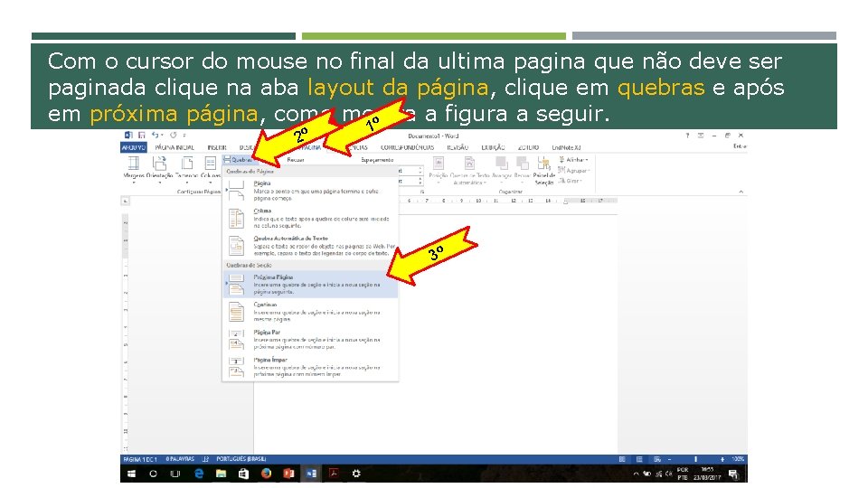
Task: Open Settings gear on the taskbar
Action: [356, 474]
